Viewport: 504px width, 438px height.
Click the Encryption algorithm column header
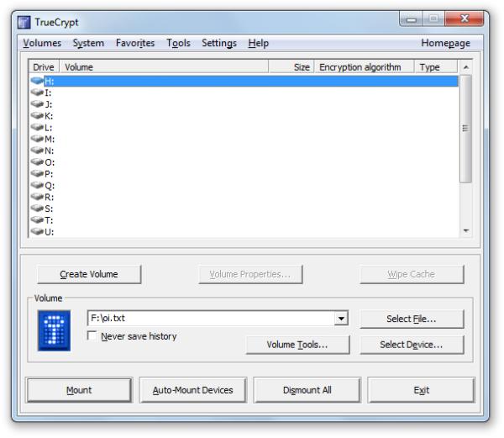365,67
